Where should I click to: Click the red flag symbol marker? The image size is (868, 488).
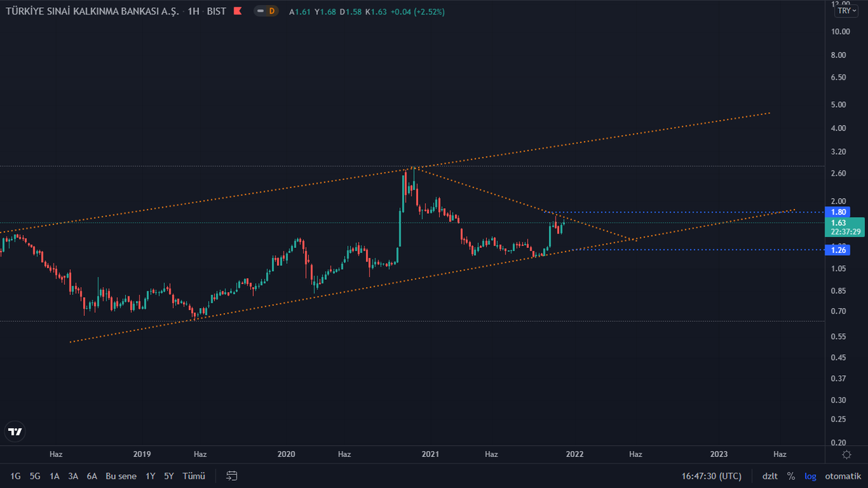[237, 11]
